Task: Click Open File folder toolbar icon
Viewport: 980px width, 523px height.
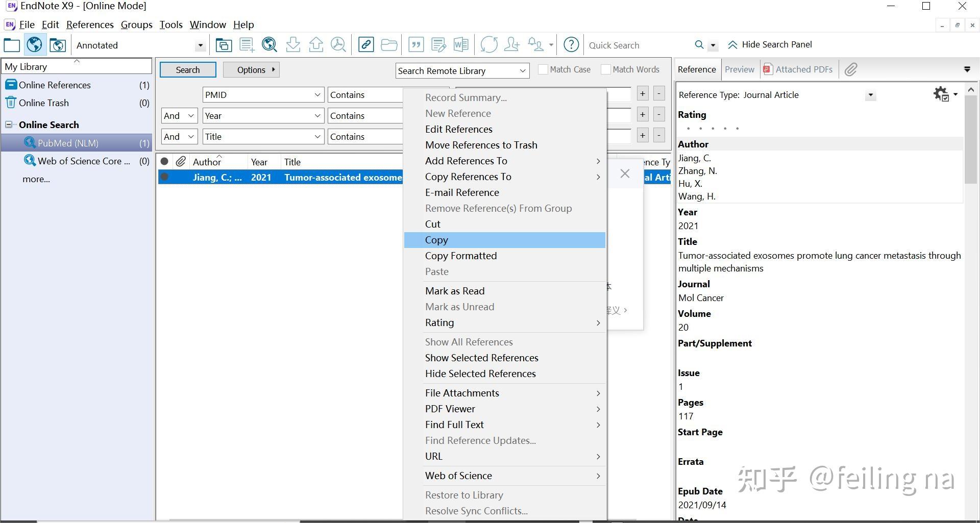Action: tap(389, 45)
